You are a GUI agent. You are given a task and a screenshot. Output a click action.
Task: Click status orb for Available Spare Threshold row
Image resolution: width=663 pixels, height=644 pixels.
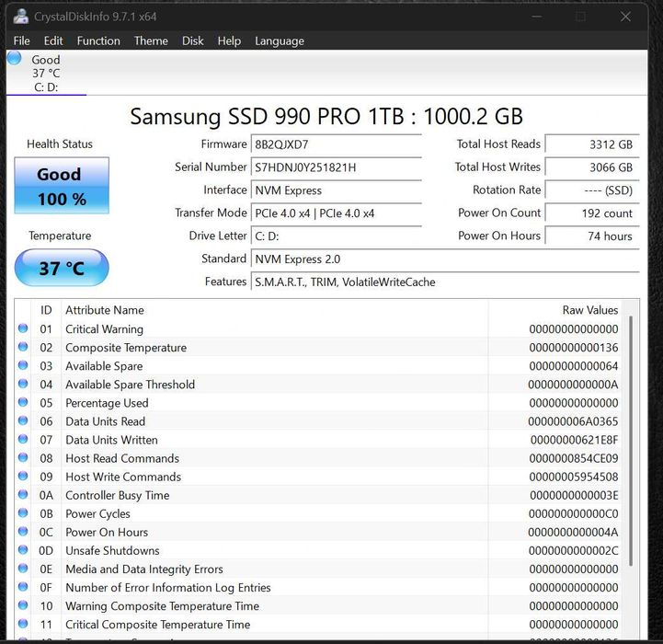tap(23, 384)
